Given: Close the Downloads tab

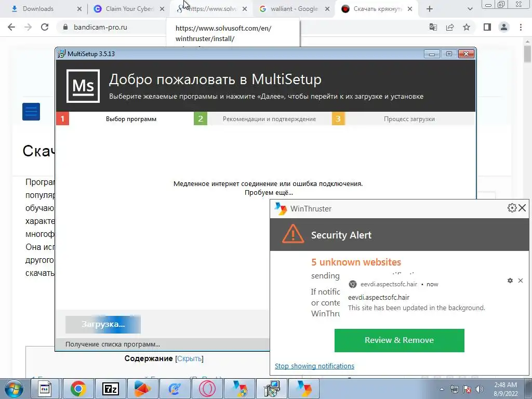Looking at the screenshot, I should [x=79, y=9].
